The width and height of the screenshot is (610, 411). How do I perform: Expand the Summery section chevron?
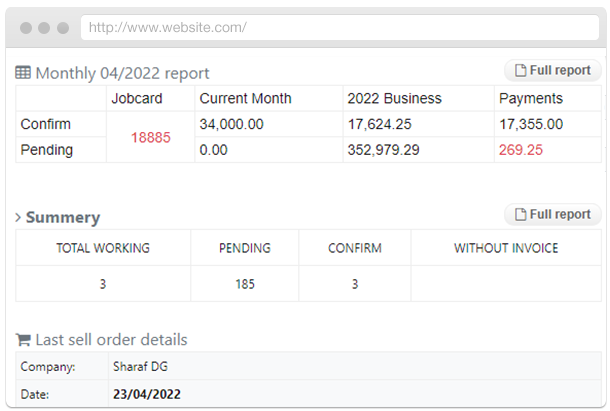point(19,217)
